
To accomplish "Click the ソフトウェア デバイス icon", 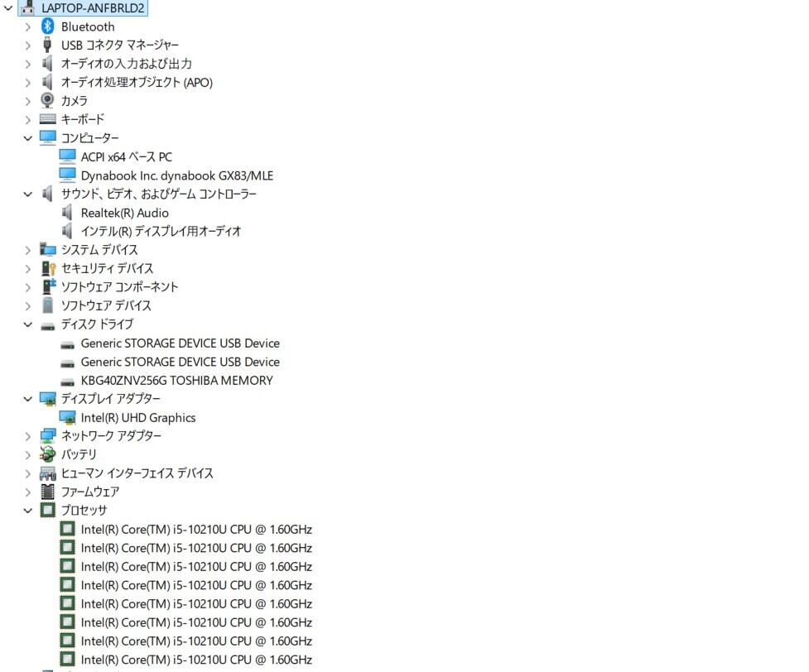I will [47, 305].
